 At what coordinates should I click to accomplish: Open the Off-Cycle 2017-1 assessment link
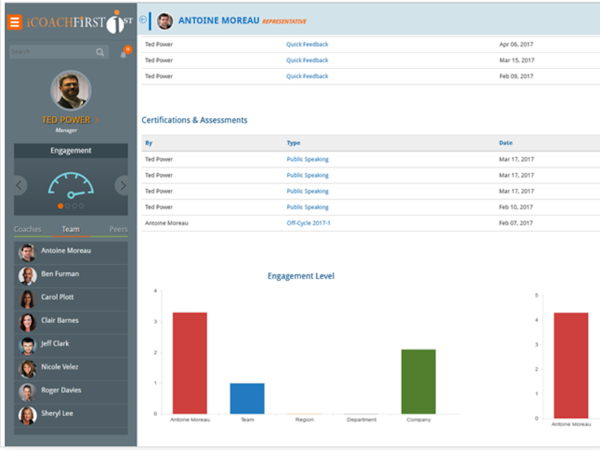[308, 223]
